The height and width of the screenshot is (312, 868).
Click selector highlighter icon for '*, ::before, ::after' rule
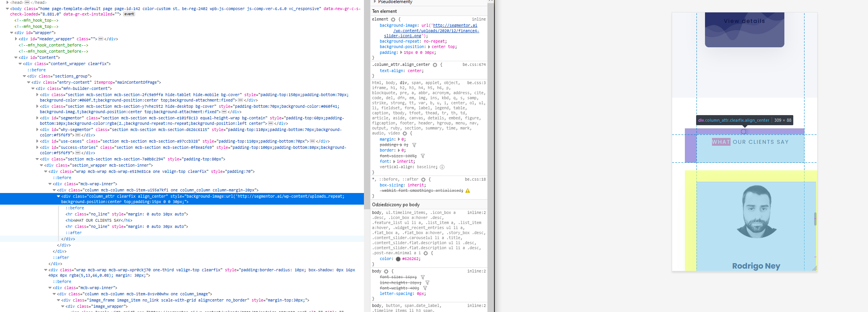point(423,179)
